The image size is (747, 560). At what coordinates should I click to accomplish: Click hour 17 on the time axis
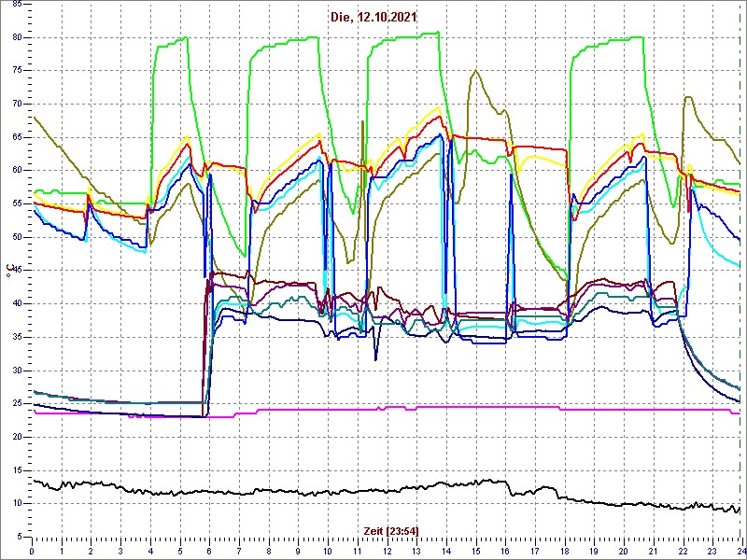click(x=534, y=551)
